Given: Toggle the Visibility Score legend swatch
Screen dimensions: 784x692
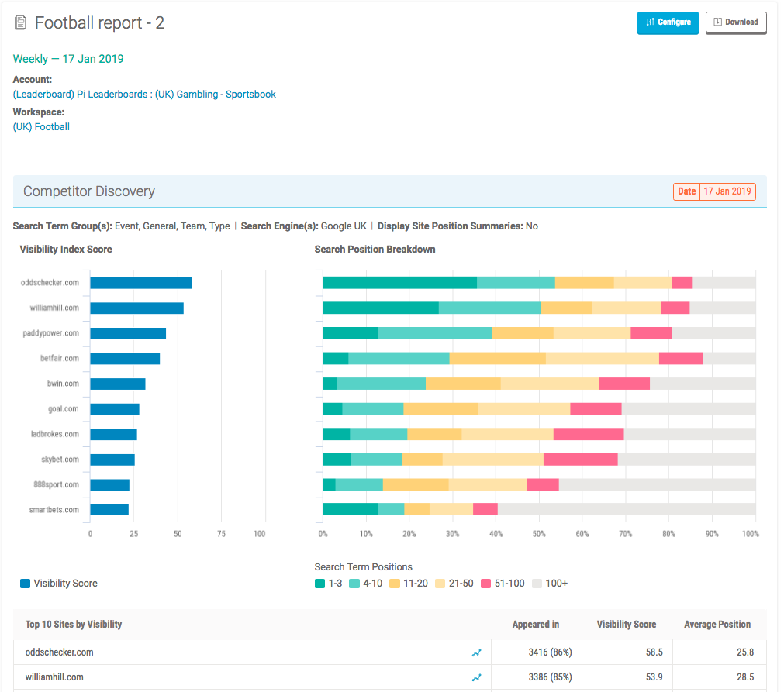Looking at the screenshot, I should pos(25,584).
